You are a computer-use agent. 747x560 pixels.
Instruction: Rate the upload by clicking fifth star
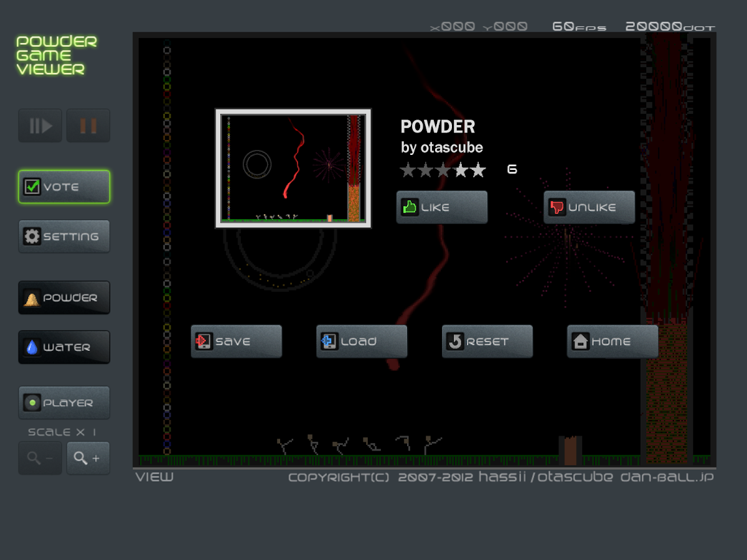pyautogui.click(x=478, y=169)
